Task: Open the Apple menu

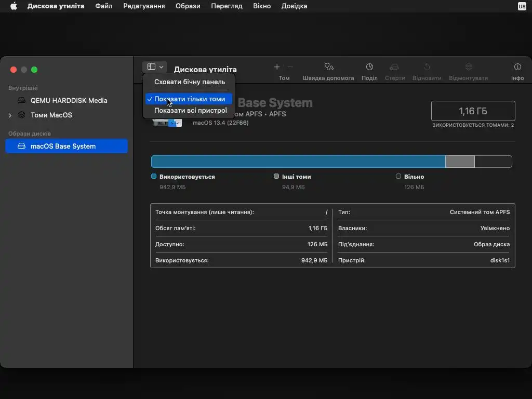Action: pyautogui.click(x=14, y=6)
